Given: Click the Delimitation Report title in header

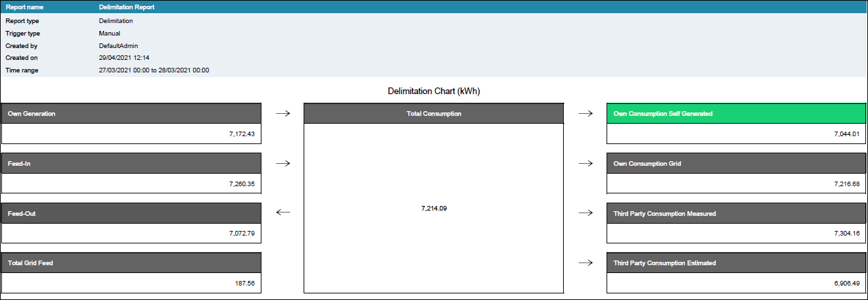Looking at the screenshot, I should (x=126, y=7).
